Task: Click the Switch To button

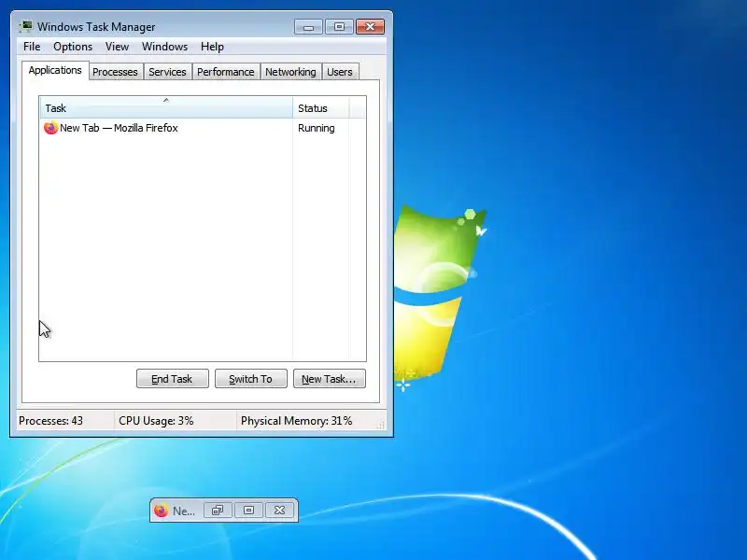Action: click(251, 379)
